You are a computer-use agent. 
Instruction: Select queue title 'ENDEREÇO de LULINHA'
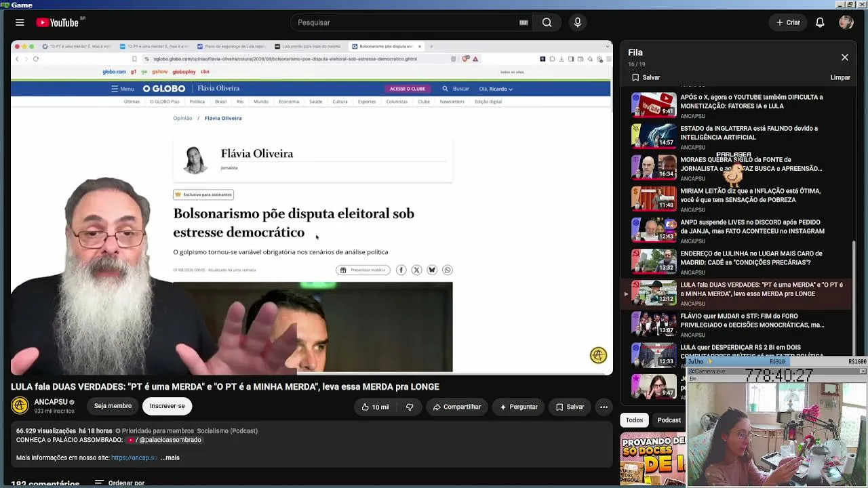751,258
